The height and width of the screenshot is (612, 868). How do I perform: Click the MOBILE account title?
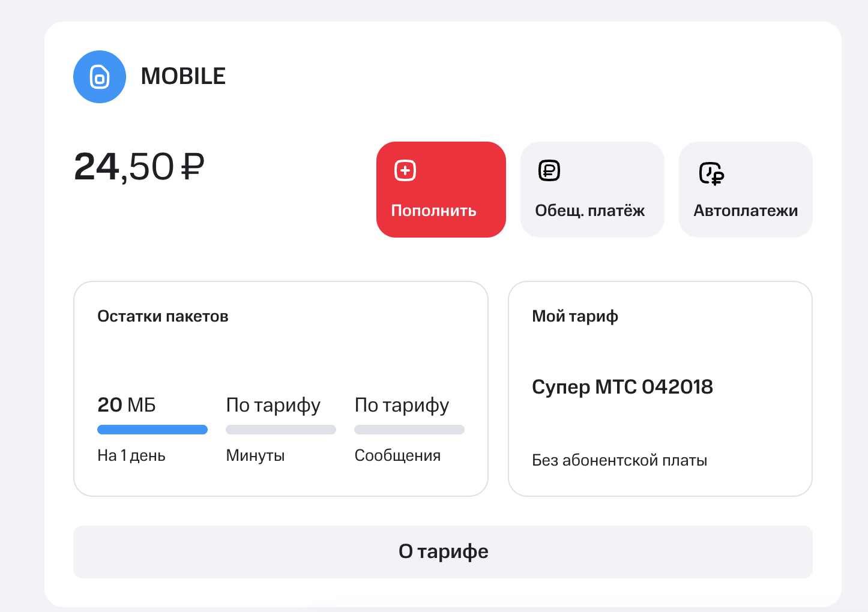coord(184,76)
